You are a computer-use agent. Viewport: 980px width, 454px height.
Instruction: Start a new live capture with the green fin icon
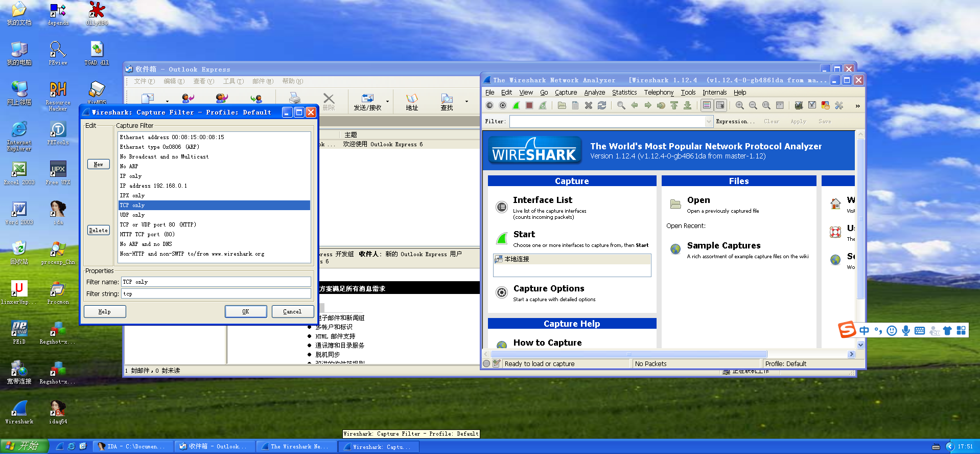click(516, 105)
